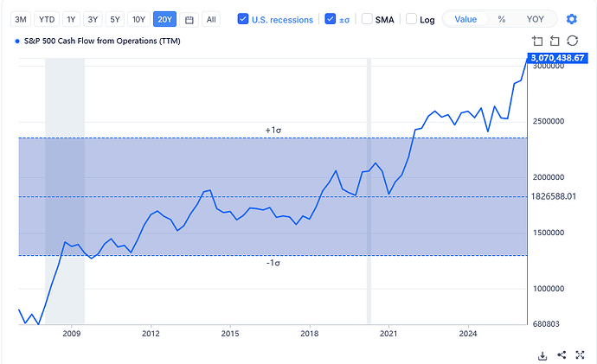Click the +1σ band label
The height and width of the screenshot is (364, 597).
[x=273, y=130]
